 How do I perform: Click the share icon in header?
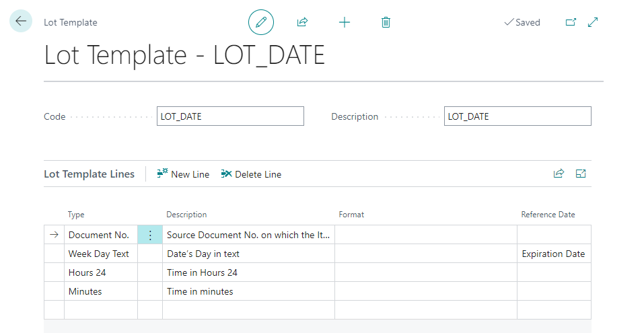[302, 22]
